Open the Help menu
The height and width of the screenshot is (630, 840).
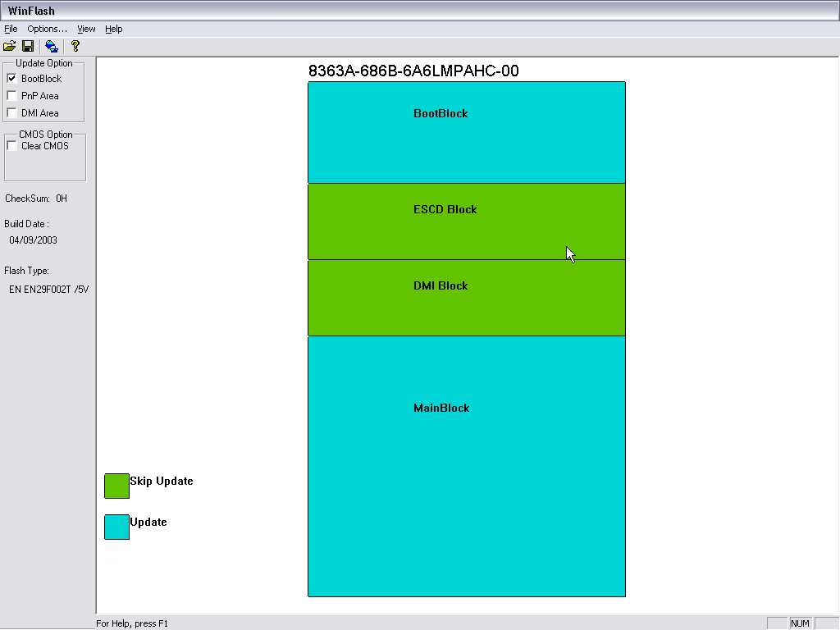click(x=113, y=29)
